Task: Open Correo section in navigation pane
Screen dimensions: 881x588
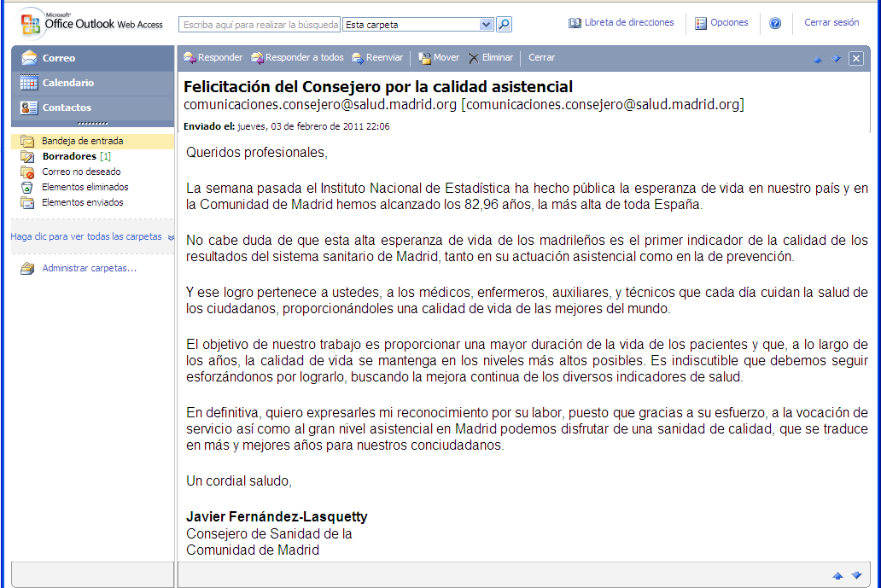Action: coord(93,58)
